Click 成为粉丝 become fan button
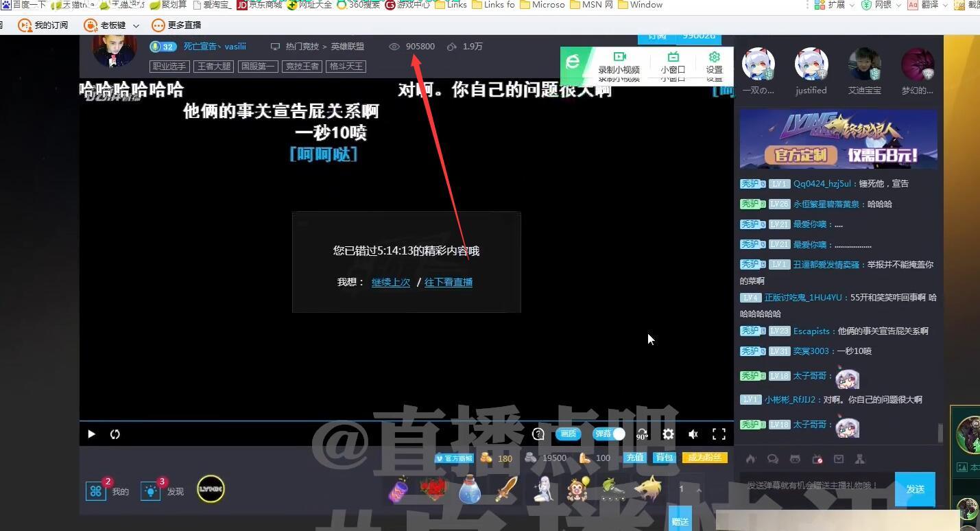 coord(705,458)
